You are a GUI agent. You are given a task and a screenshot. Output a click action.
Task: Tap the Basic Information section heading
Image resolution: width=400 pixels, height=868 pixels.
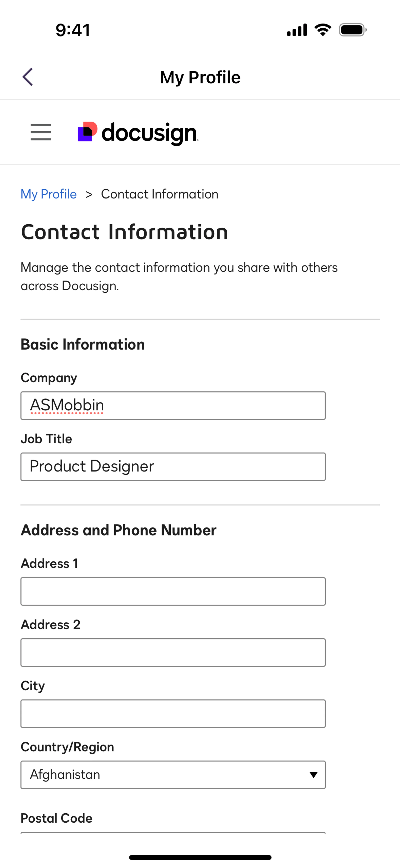(83, 344)
